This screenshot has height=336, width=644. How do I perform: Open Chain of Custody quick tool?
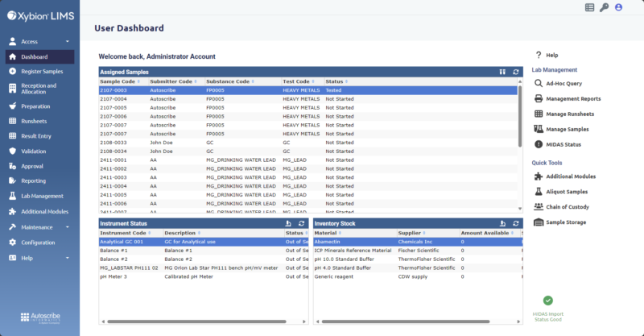tap(568, 206)
